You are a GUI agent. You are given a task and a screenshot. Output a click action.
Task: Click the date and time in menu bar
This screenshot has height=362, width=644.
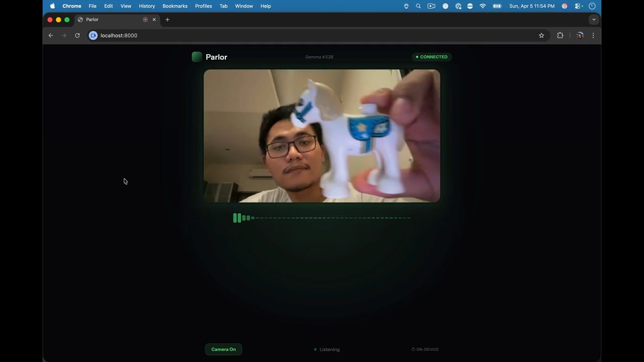[532, 6]
